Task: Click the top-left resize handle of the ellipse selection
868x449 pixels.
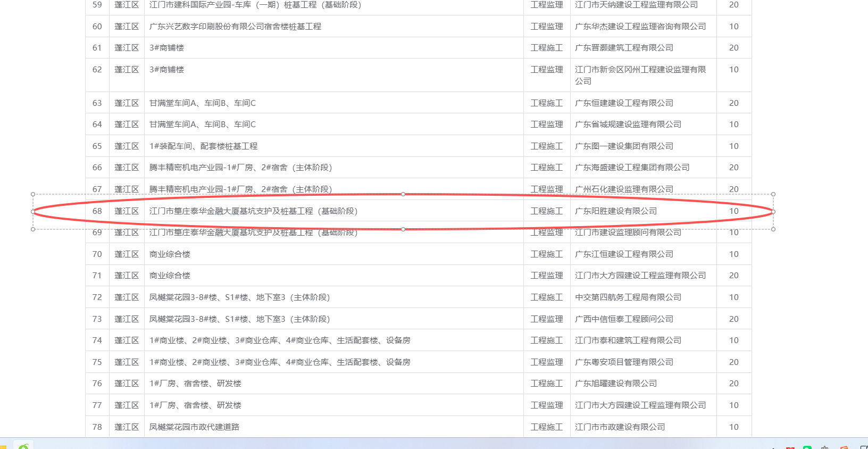Action: 33,194
